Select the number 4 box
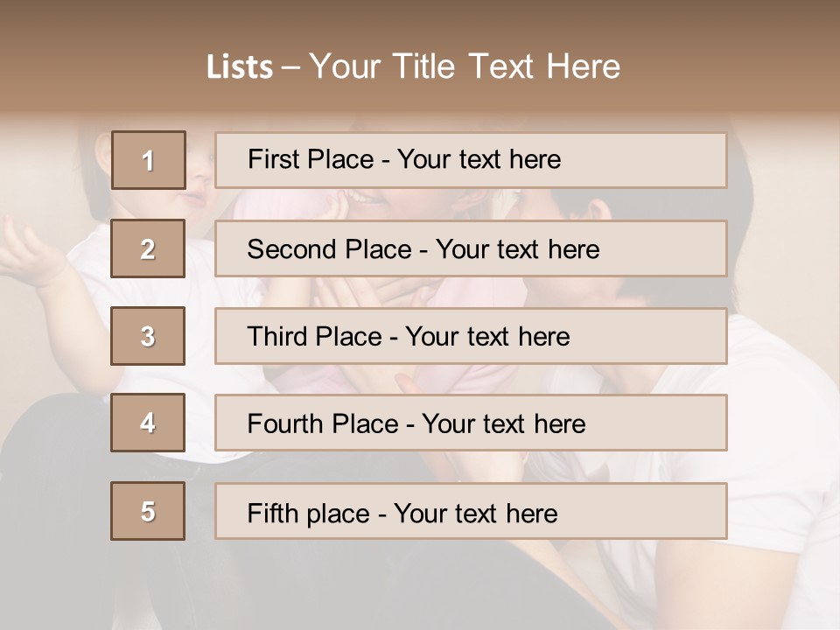840x630 pixels. click(x=148, y=423)
